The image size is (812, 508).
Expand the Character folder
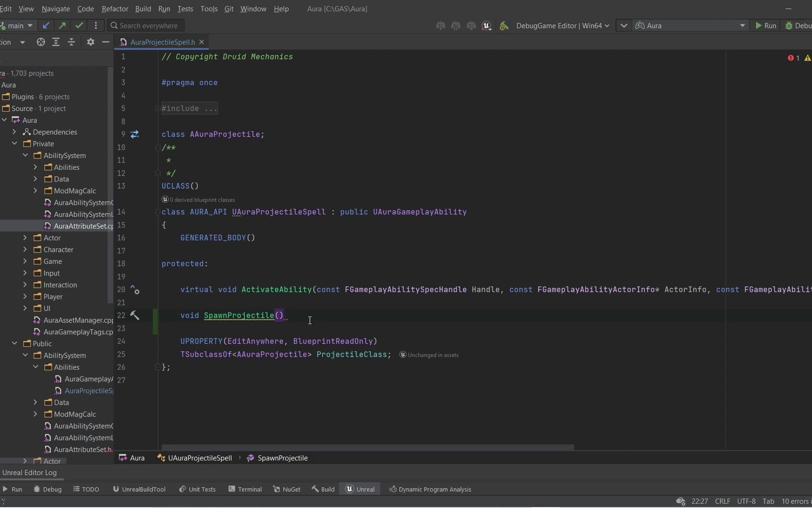25,250
